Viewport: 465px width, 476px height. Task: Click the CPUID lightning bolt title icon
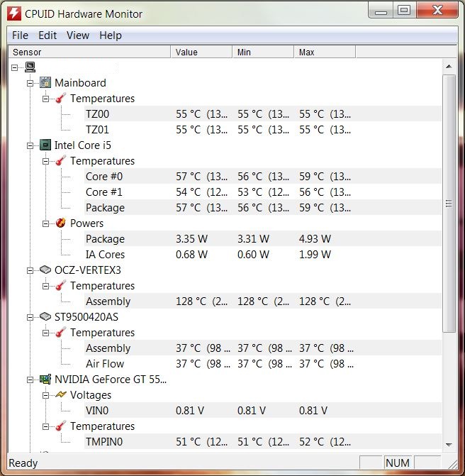tap(14, 13)
